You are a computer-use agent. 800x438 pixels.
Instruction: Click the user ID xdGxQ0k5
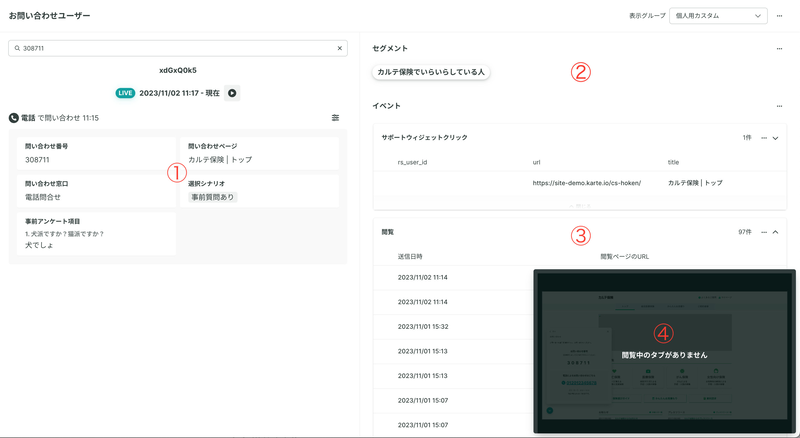178,70
